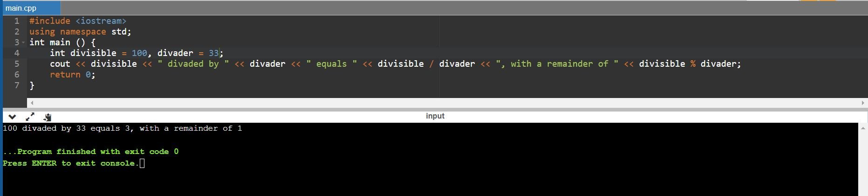Click the " equals " string literal
This screenshot has width=868, height=196.
click(331, 64)
